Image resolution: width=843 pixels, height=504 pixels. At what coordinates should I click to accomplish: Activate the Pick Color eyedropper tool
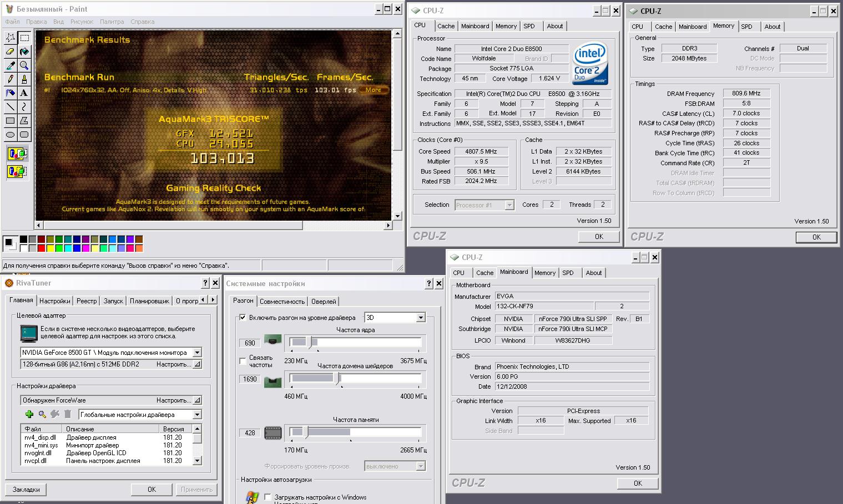click(11, 65)
